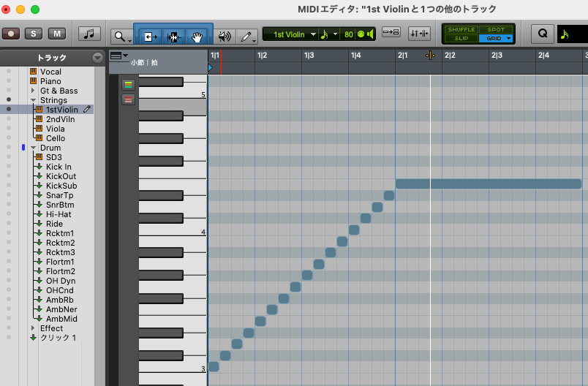The image size is (588, 386).
Task: Enable SHUFFLE edit mode
Action: pos(461,29)
